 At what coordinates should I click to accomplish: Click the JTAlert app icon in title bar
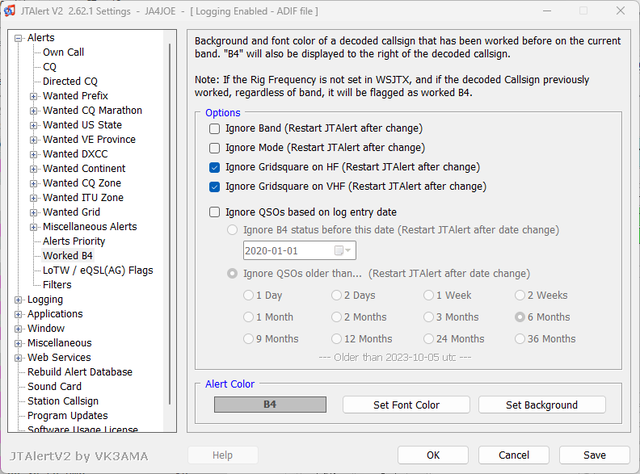coord(9,11)
